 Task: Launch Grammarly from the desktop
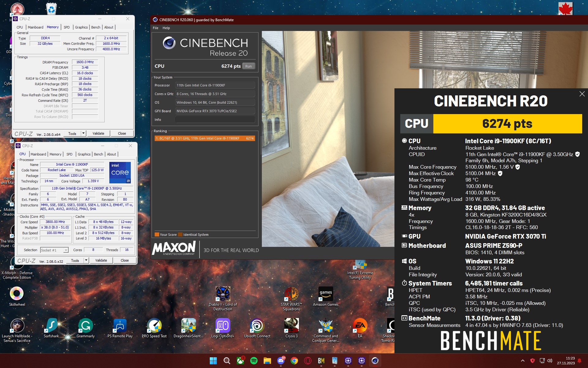[x=85, y=328]
